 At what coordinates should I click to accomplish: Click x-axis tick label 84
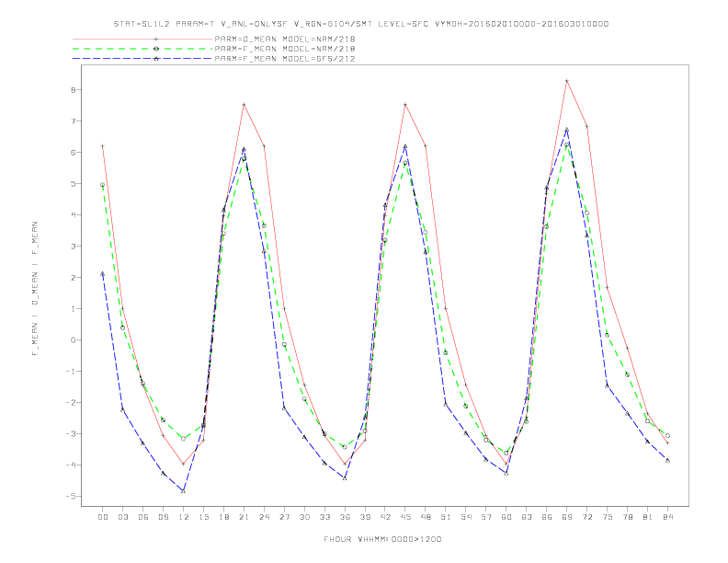667,517
